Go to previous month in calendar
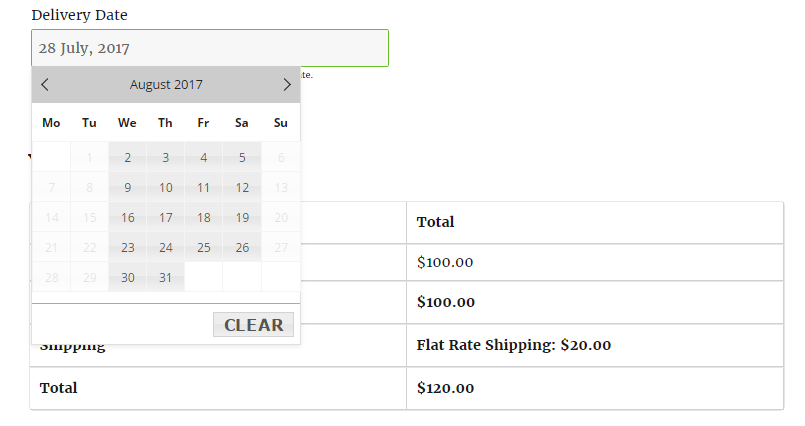The height and width of the screenshot is (426, 805). point(45,85)
